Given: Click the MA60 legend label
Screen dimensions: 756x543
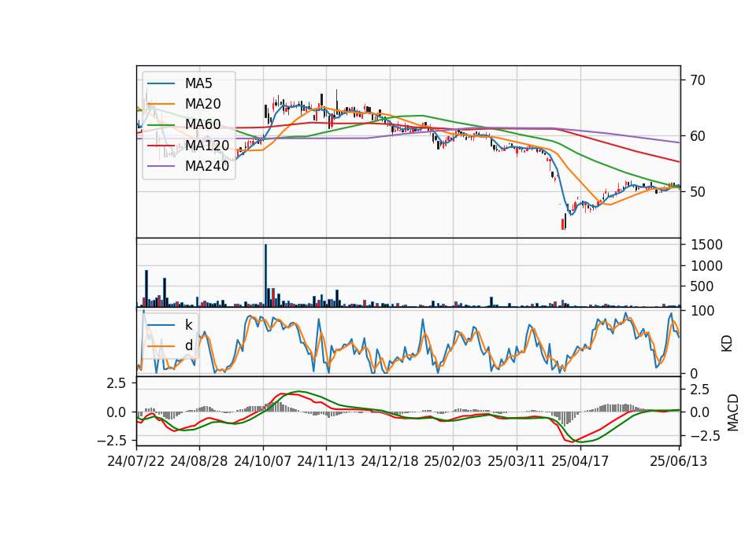Looking at the screenshot, I should [x=202, y=124].
